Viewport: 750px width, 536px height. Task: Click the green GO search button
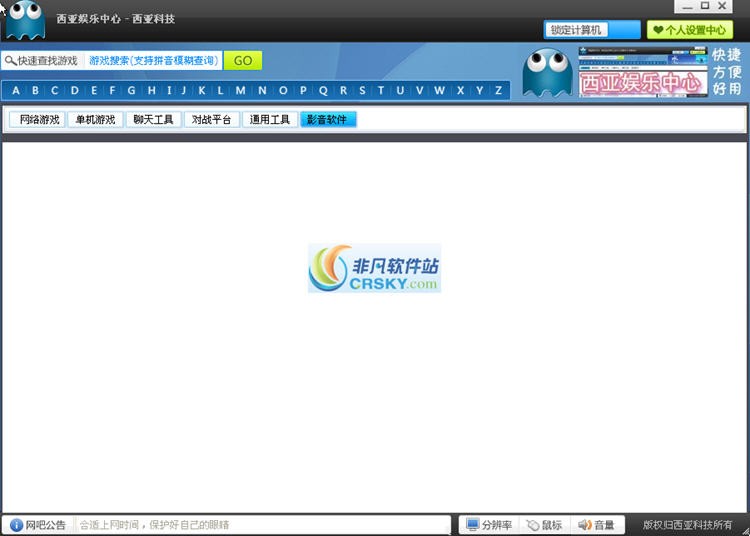click(x=243, y=61)
